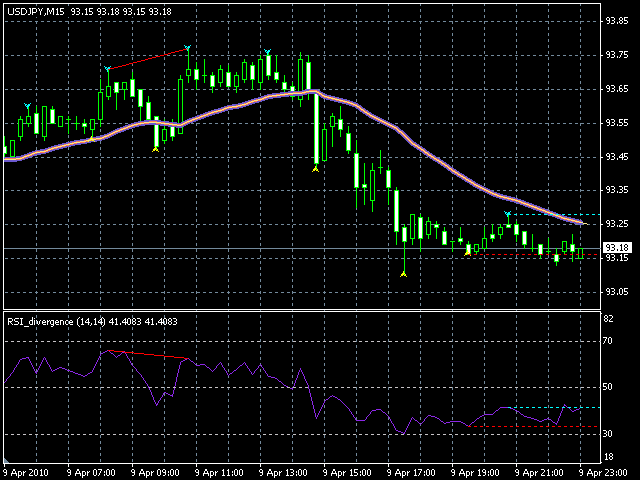Click the yellow arrow under the lowest wick near 93.10
The image size is (640, 480).
point(403,274)
